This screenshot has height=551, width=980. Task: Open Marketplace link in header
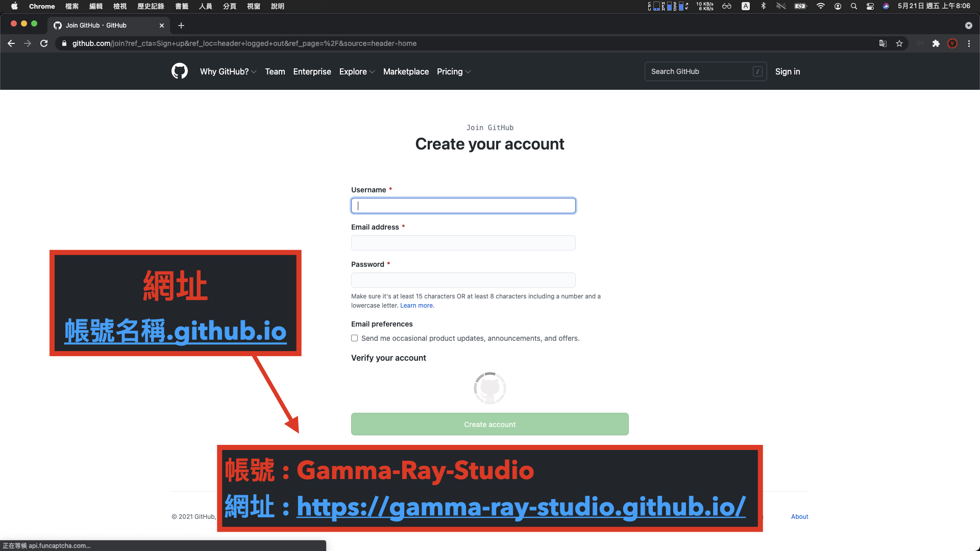[x=406, y=71]
